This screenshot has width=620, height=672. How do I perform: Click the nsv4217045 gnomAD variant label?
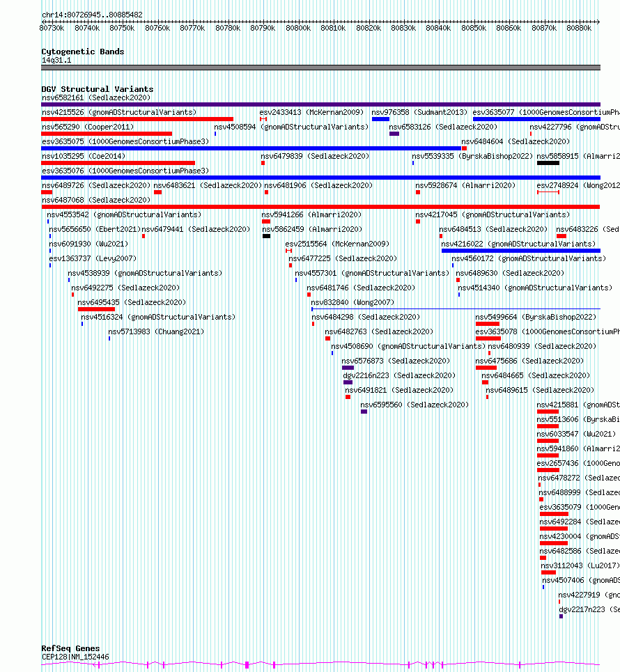pyautogui.click(x=493, y=214)
